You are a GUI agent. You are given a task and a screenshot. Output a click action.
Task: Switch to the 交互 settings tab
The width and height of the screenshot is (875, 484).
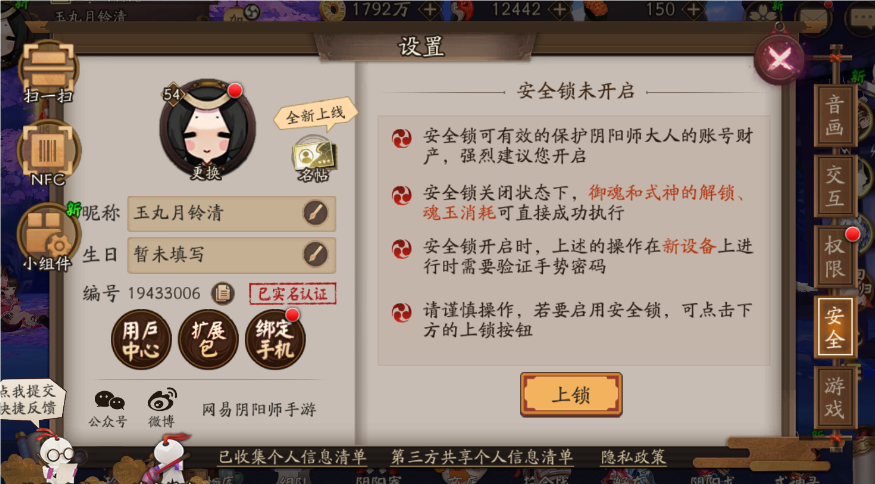click(x=835, y=186)
